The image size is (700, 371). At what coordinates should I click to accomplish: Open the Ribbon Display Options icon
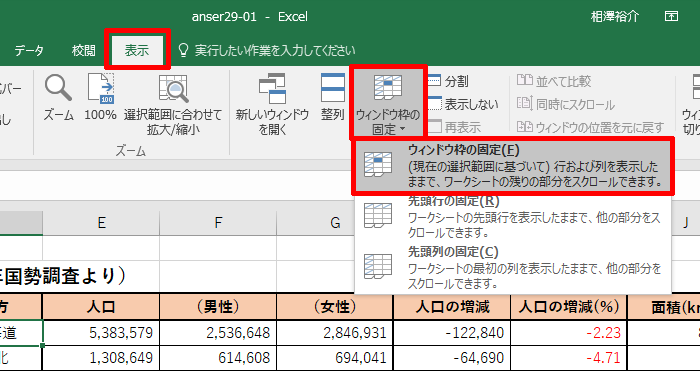point(671,17)
